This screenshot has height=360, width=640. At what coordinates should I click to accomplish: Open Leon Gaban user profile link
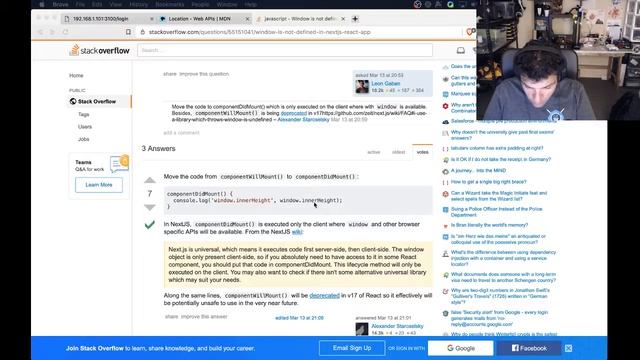[385, 83]
